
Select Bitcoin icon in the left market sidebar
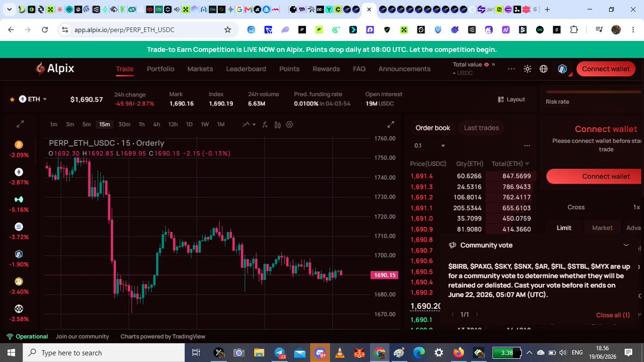(19, 145)
